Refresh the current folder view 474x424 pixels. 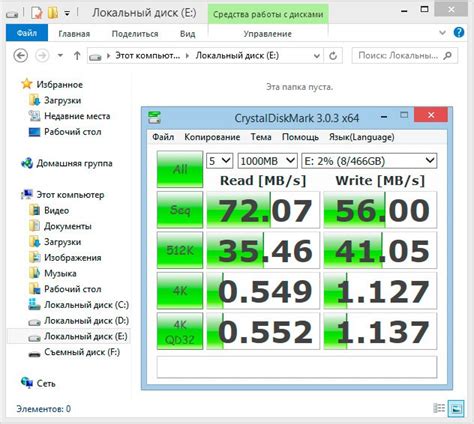333,56
